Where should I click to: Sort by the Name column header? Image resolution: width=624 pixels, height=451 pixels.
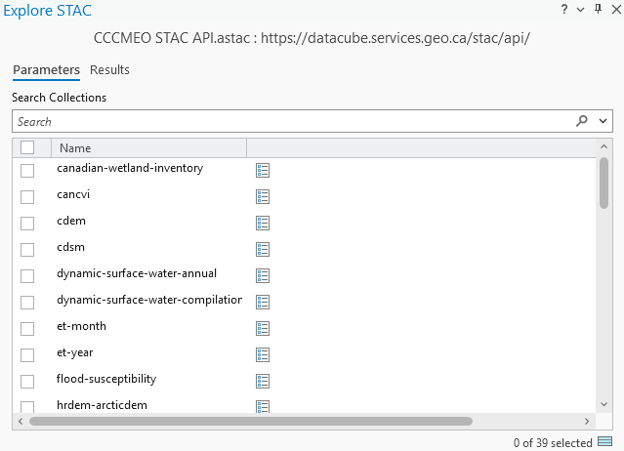(x=149, y=148)
